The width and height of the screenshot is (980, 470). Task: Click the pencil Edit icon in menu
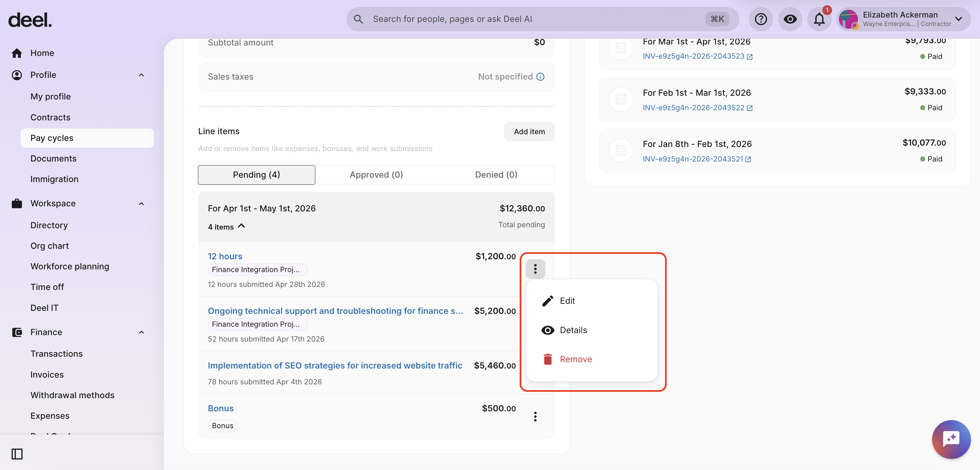[x=547, y=301]
